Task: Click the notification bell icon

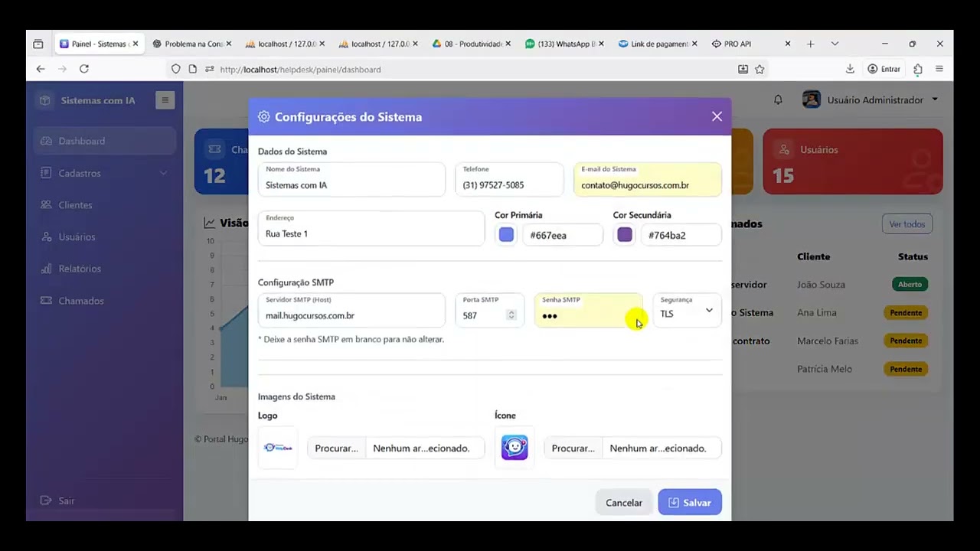Action: click(x=778, y=100)
